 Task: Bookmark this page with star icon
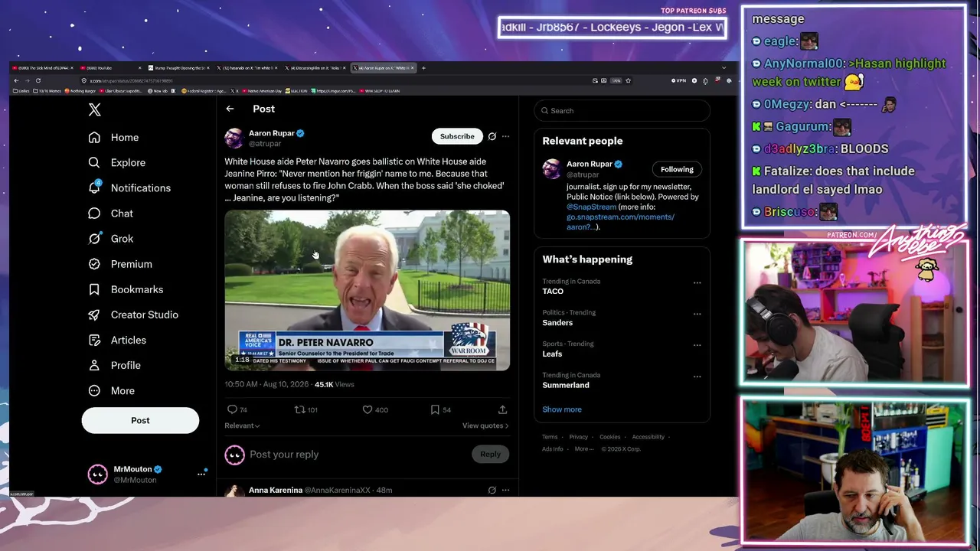628,80
